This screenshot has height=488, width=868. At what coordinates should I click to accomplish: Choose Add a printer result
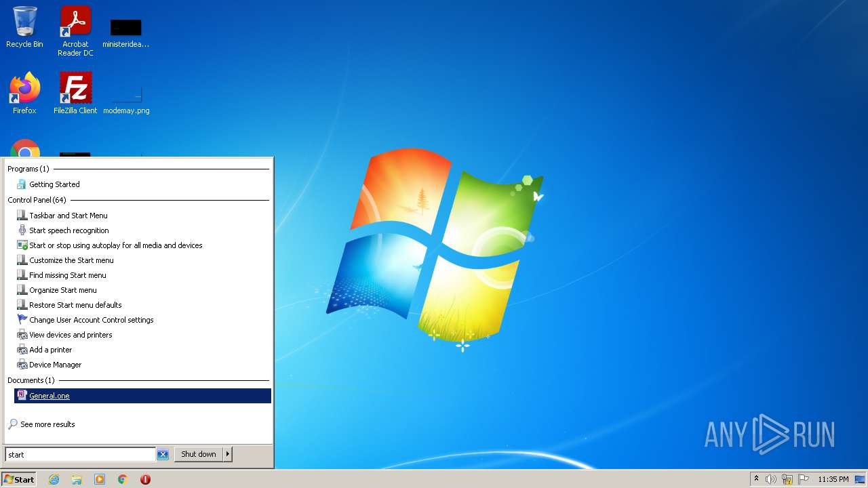[143, 350]
